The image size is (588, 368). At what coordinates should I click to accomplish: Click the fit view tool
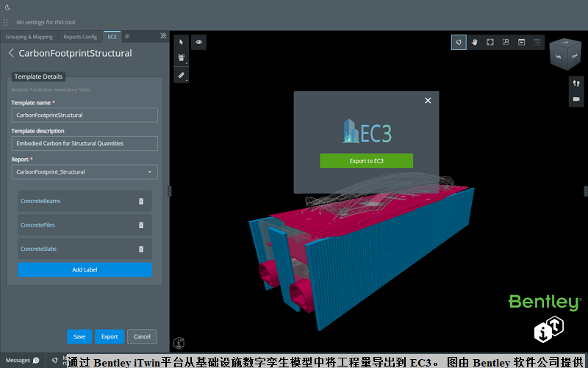tap(490, 42)
